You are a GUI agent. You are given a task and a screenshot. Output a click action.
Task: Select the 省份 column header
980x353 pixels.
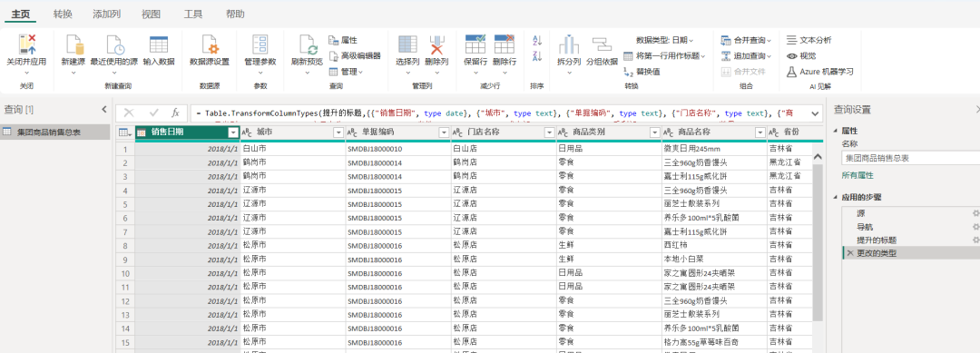tap(790, 132)
